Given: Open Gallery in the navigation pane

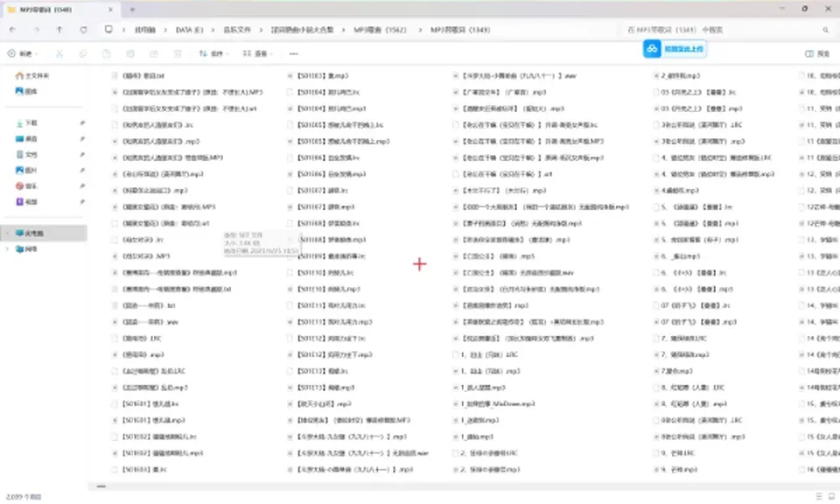Looking at the screenshot, I should (x=27, y=91).
